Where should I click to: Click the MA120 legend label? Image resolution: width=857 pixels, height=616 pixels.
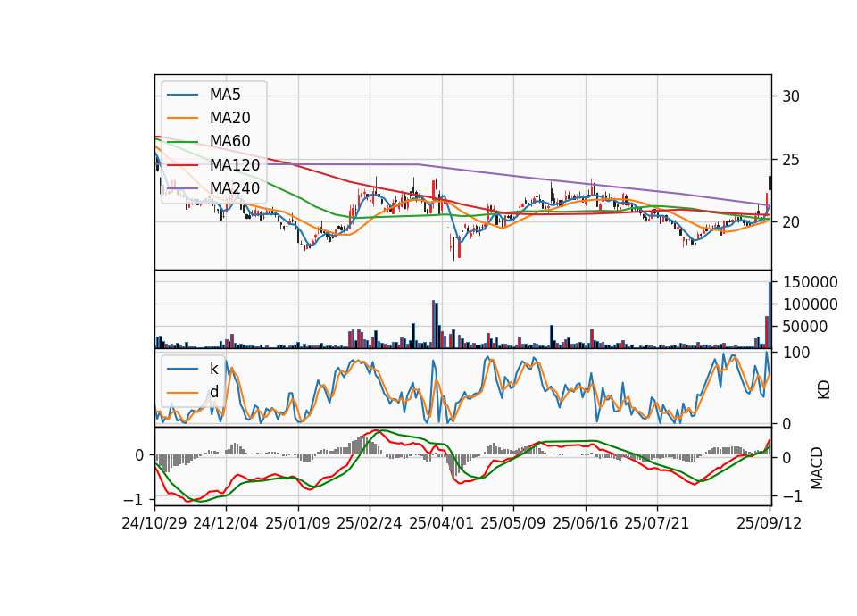[x=235, y=164]
